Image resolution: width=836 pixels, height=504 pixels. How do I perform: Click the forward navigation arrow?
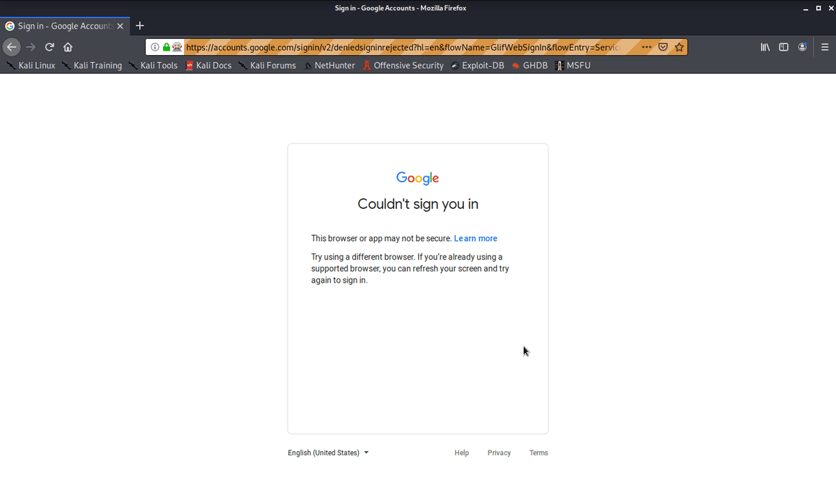[x=30, y=47]
